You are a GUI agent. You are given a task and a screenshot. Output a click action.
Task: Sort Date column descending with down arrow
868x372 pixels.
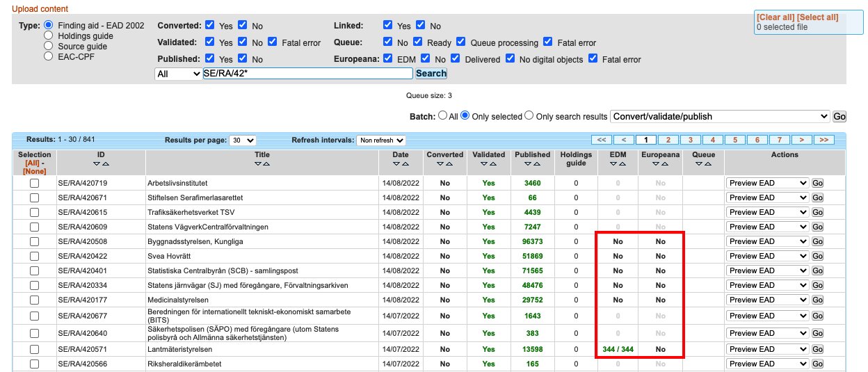(396, 164)
